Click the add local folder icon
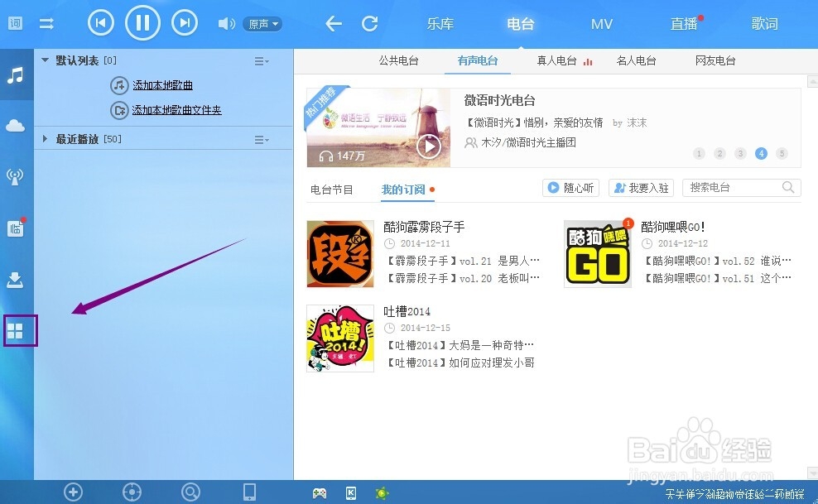The height and width of the screenshot is (504, 818). click(x=119, y=110)
